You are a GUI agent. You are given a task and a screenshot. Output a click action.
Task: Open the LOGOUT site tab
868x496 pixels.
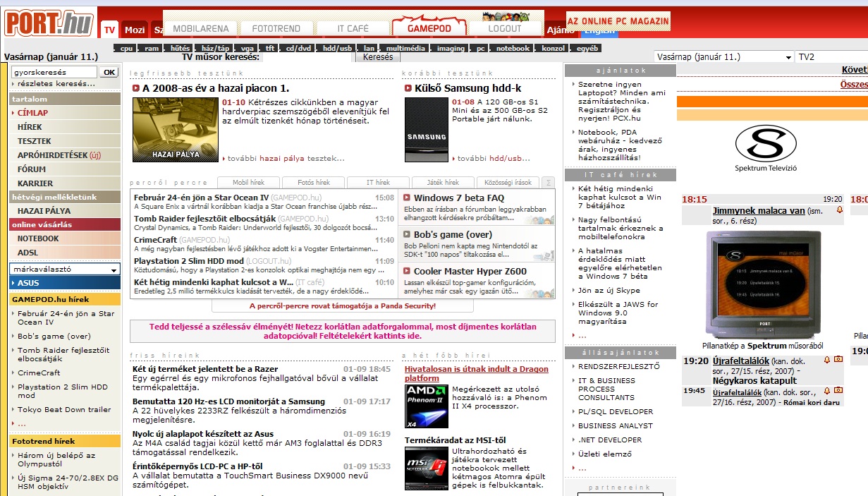click(x=505, y=29)
